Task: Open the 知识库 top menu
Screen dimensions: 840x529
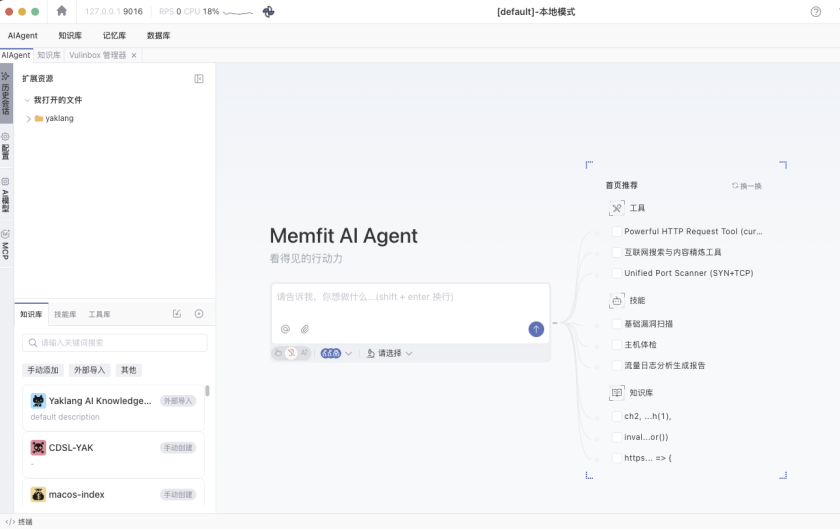Action: click(x=70, y=35)
